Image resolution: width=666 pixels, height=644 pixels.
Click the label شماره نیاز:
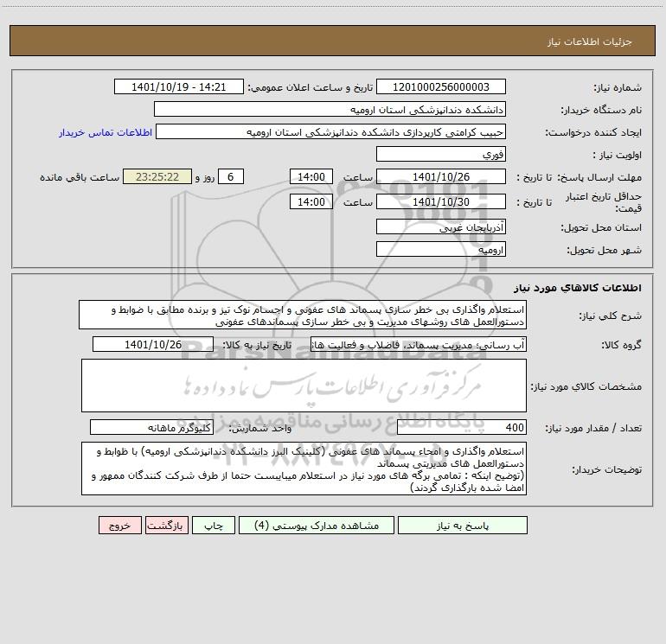tap(618, 88)
